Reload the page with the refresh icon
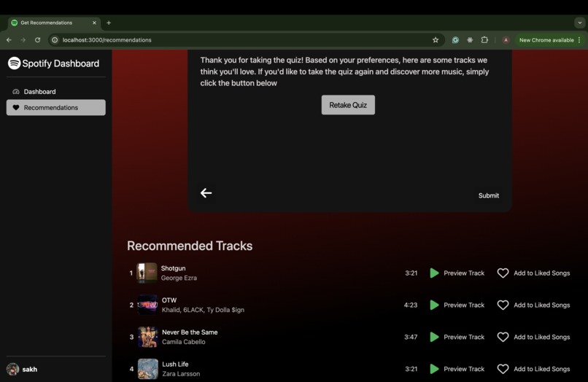 coord(37,40)
